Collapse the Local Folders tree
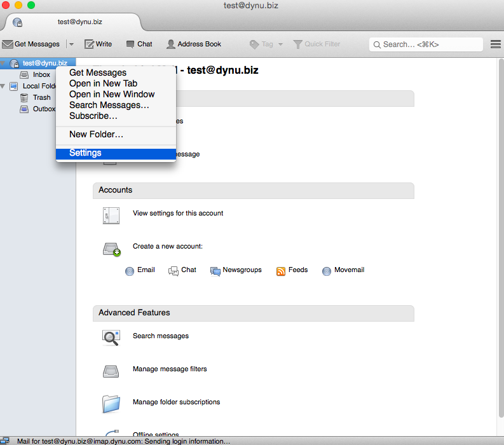 tap(3, 86)
